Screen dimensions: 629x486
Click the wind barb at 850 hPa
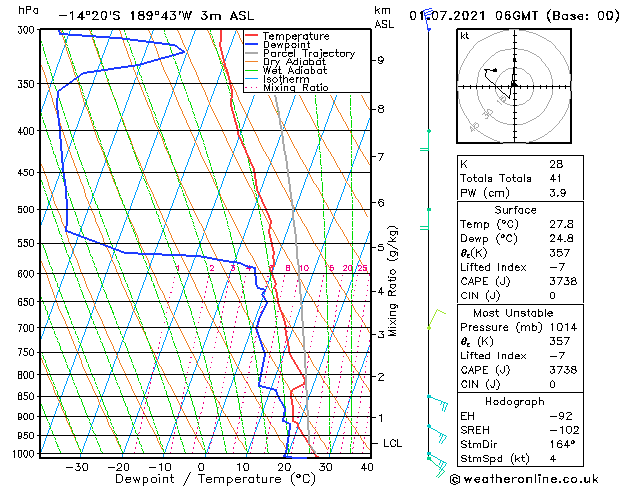[x=438, y=403]
